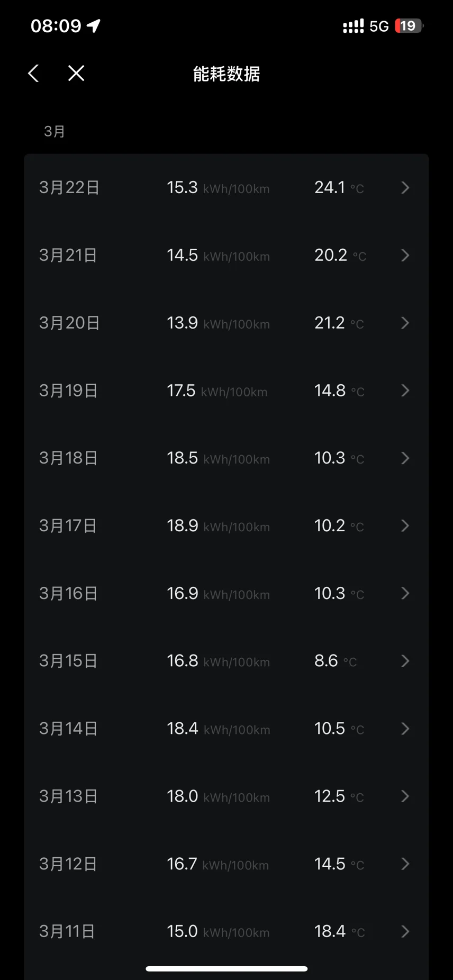Open chevron on the 3月19日 row
Image resolution: width=453 pixels, height=980 pixels.
pos(405,391)
